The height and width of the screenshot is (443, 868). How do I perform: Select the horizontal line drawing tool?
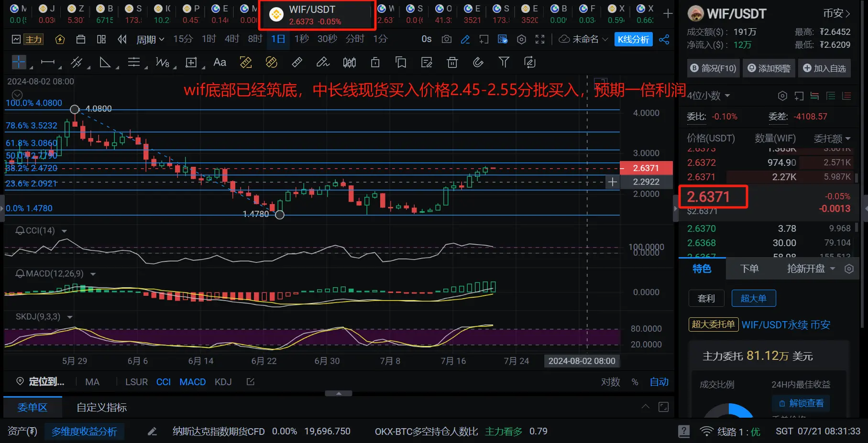[x=48, y=62]
